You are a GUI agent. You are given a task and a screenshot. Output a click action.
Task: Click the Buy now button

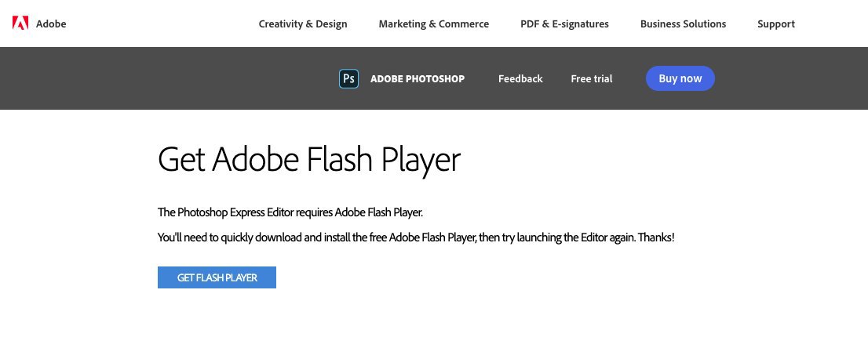680,78
